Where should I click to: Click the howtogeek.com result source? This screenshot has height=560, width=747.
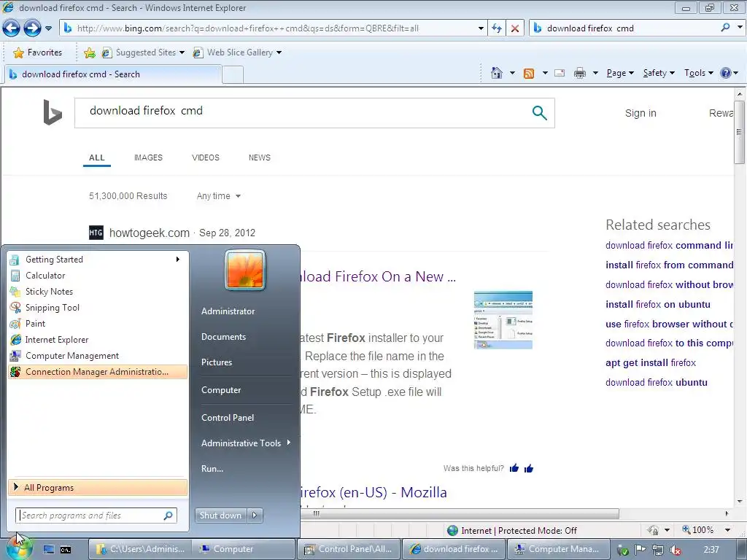coord(149,233)
